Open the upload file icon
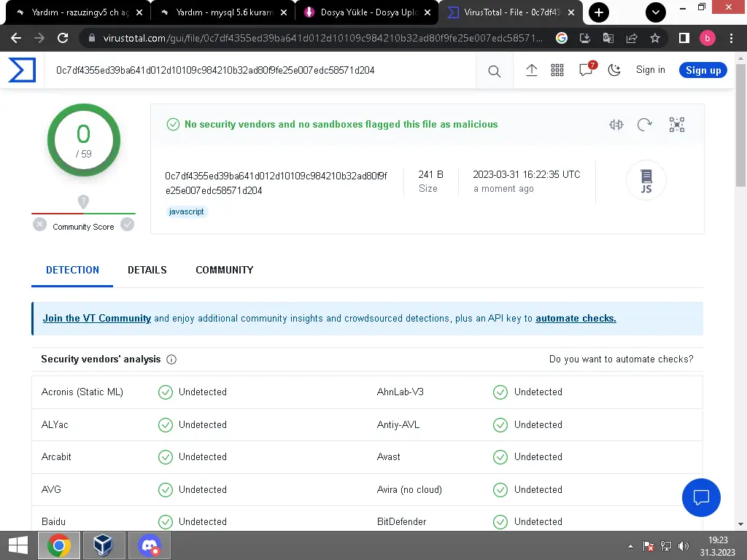The height and width of the screenshot is (560, 747). click(532, 70)
